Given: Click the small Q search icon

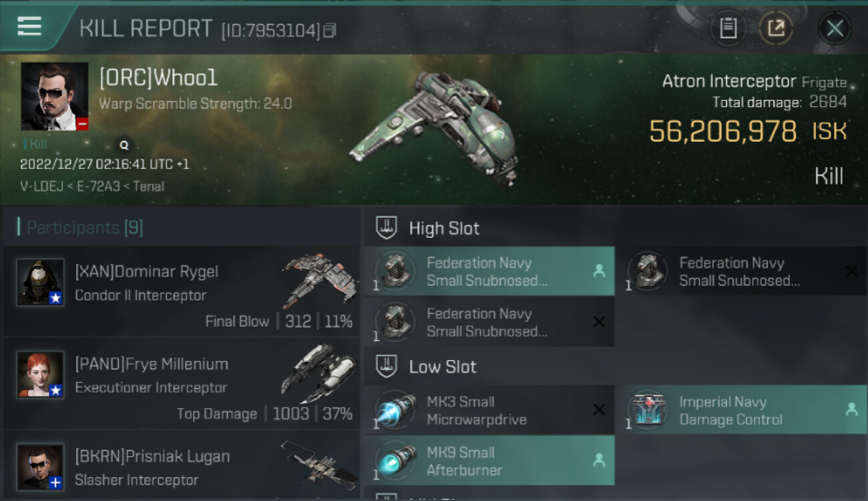Looking at the screenshot, I should [124, 144].
